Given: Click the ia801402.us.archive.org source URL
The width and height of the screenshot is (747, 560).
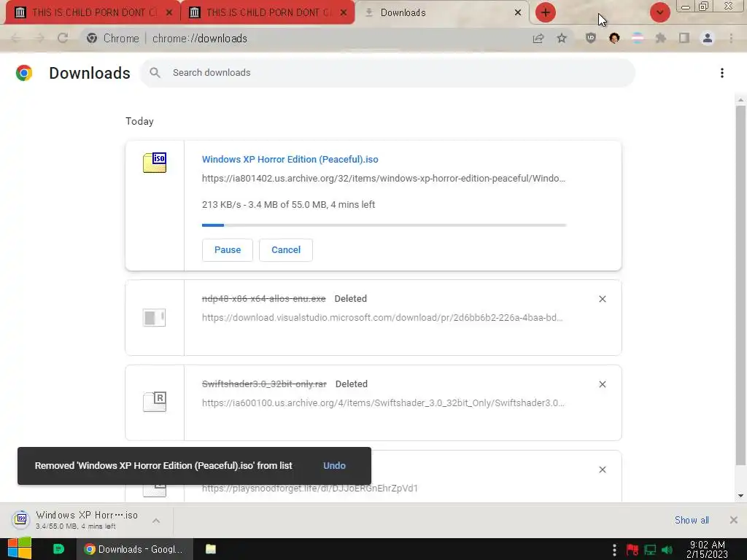Looking at the screenshot, I should 384,178.
